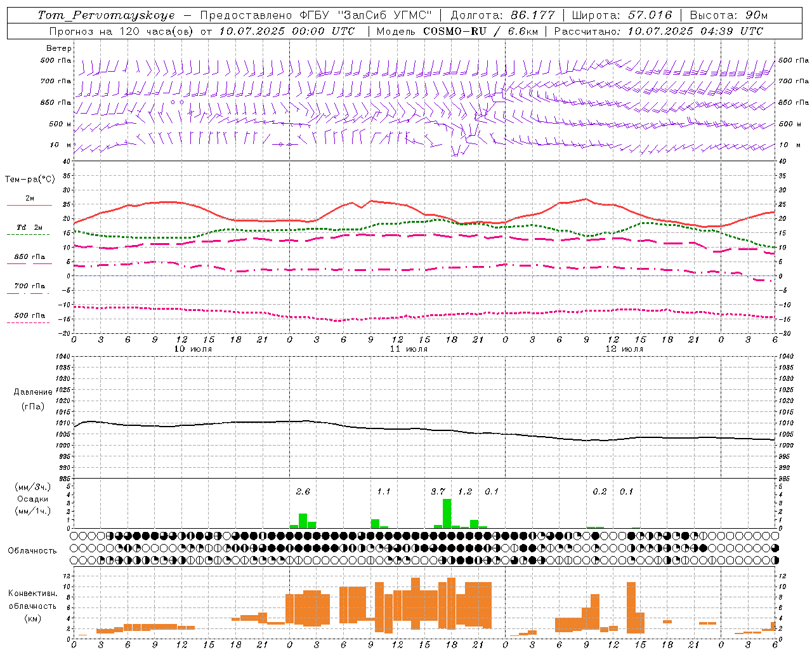Click the Осадки precipitation label

(33, 499)
